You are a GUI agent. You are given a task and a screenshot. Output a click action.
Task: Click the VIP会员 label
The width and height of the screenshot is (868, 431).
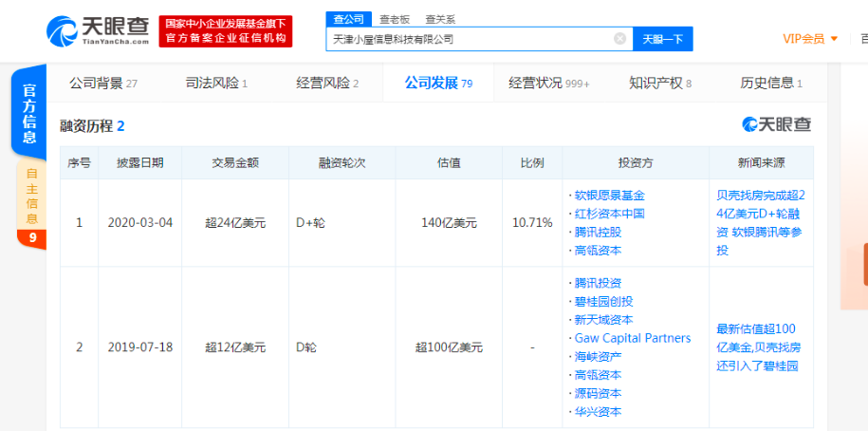click(803, 39)
